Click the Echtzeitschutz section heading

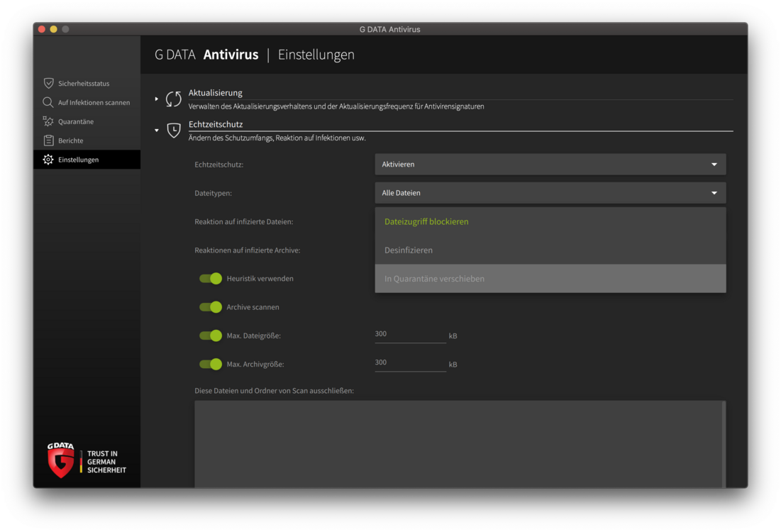216,124
